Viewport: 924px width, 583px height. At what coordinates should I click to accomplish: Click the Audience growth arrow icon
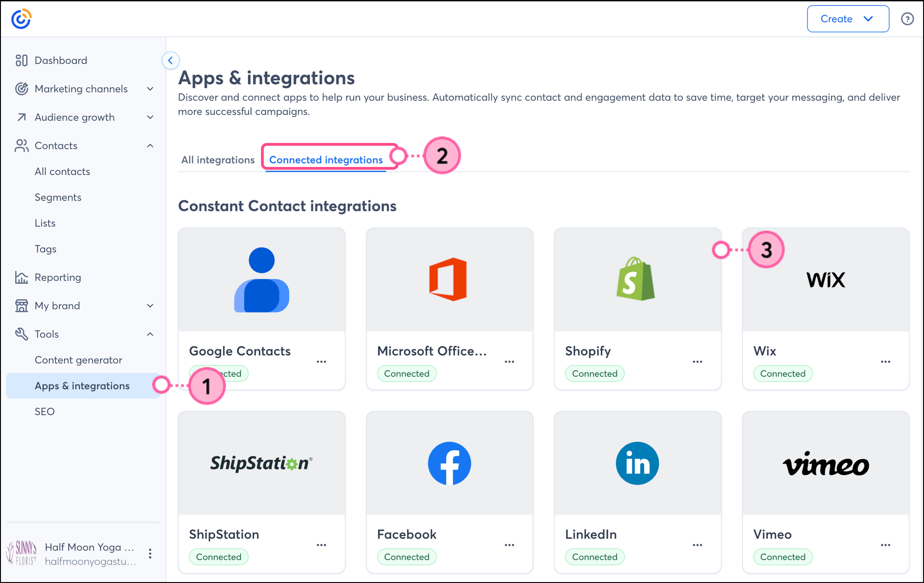21,117
